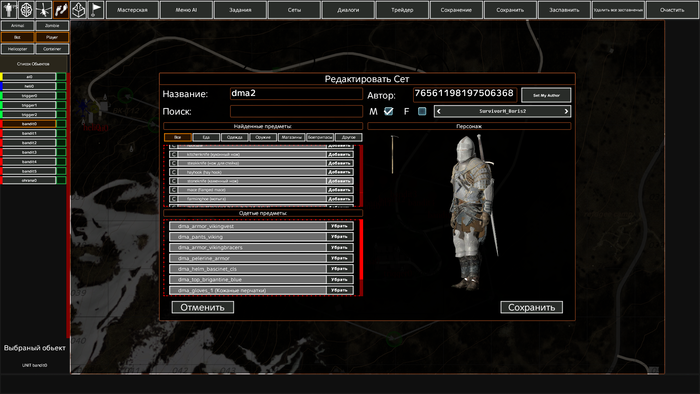Focus the Автор ID field
The image size is (700, 394).
(x=465, y=95)
